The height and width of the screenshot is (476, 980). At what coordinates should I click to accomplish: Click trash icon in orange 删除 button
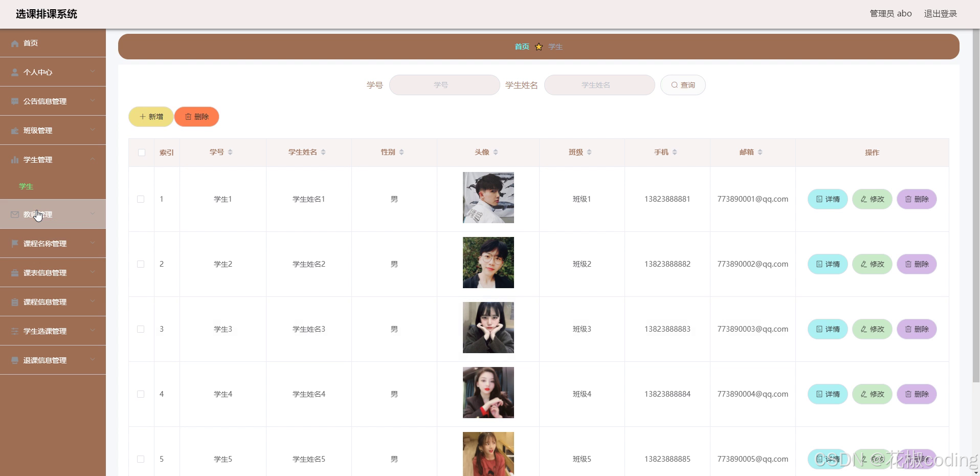pos(188,117)
